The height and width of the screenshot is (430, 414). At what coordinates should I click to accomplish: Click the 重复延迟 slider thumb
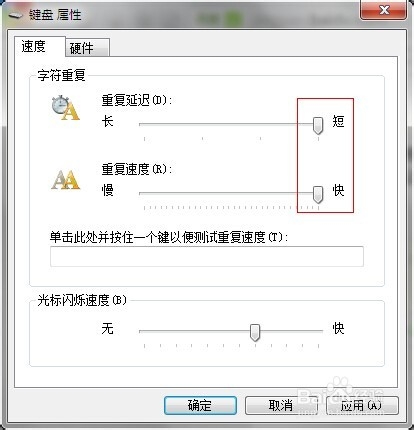[318, 125]
